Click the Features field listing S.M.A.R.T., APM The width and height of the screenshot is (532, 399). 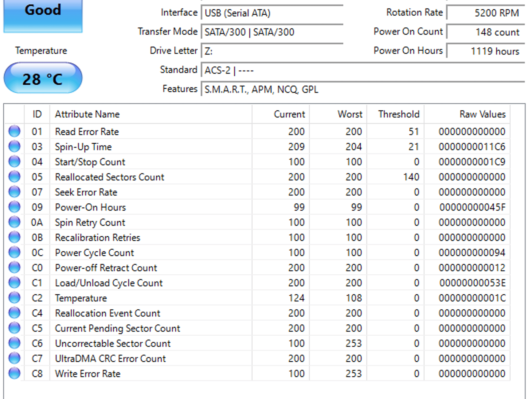coord(363,89)
